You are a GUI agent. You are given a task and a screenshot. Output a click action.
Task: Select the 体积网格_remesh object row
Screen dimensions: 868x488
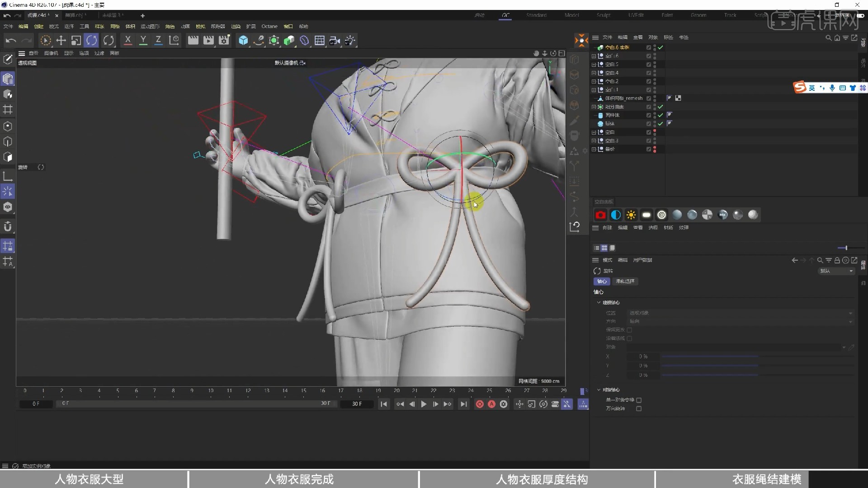pyautogui.click(x=623, y=99)
